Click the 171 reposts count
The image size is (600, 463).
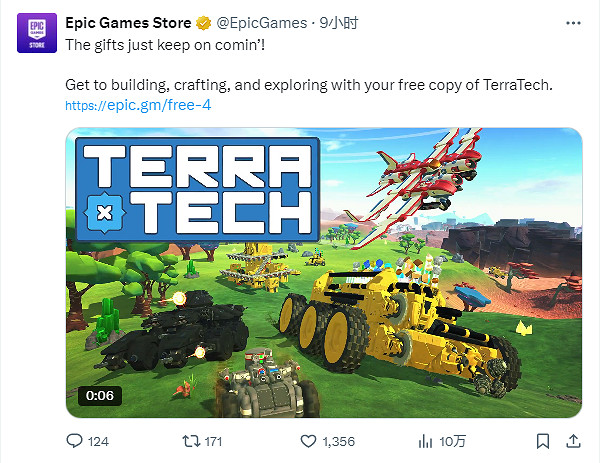(213, 442)
